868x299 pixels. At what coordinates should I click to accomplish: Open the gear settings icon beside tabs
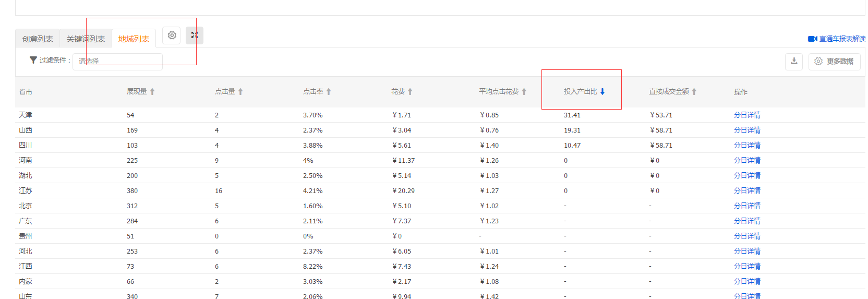point(172,35)
